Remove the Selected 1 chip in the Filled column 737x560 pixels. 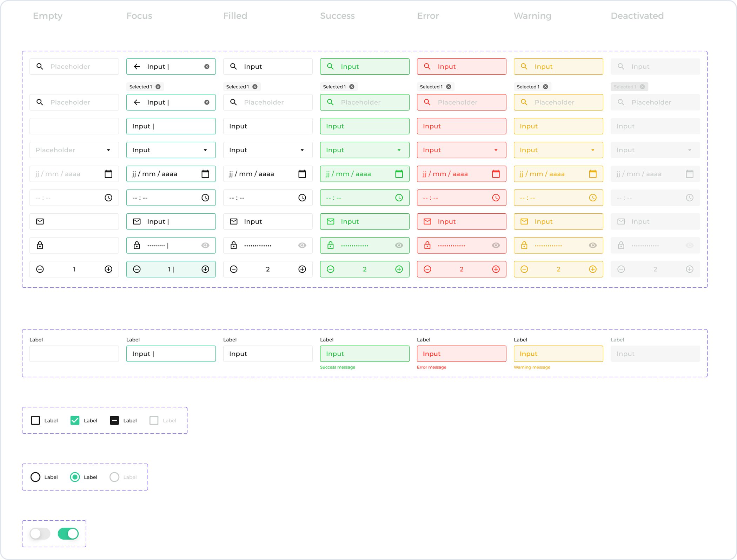[x=255, y=87]
